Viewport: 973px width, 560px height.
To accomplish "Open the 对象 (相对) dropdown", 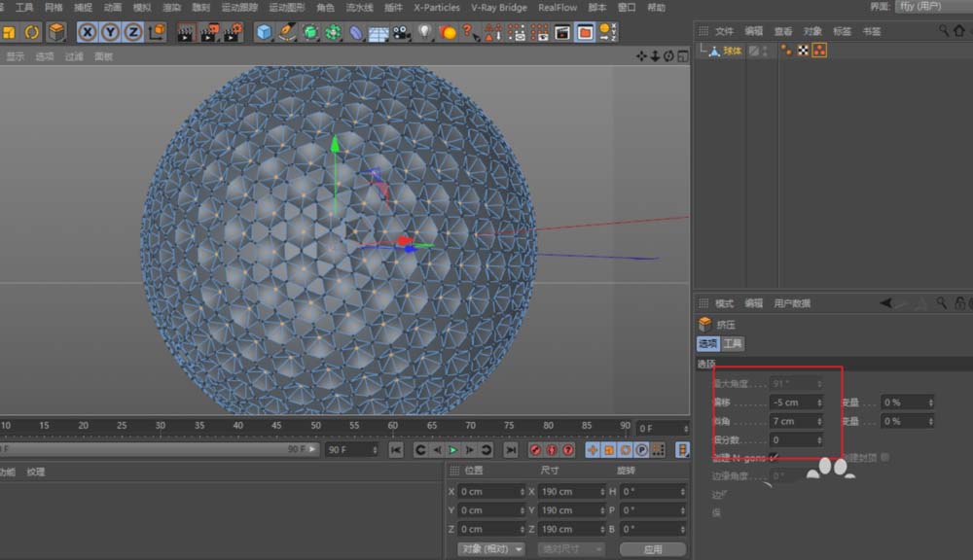I will click(x=491, y=548).
